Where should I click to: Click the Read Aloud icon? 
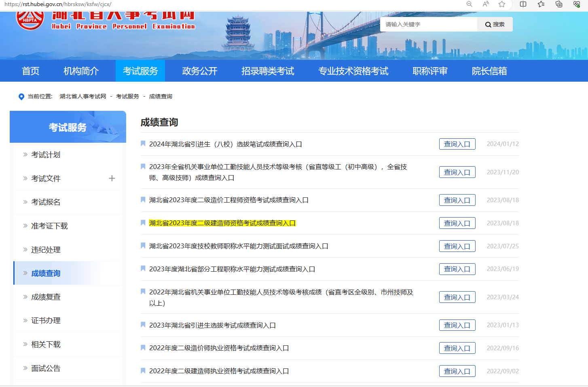point(486,4)
